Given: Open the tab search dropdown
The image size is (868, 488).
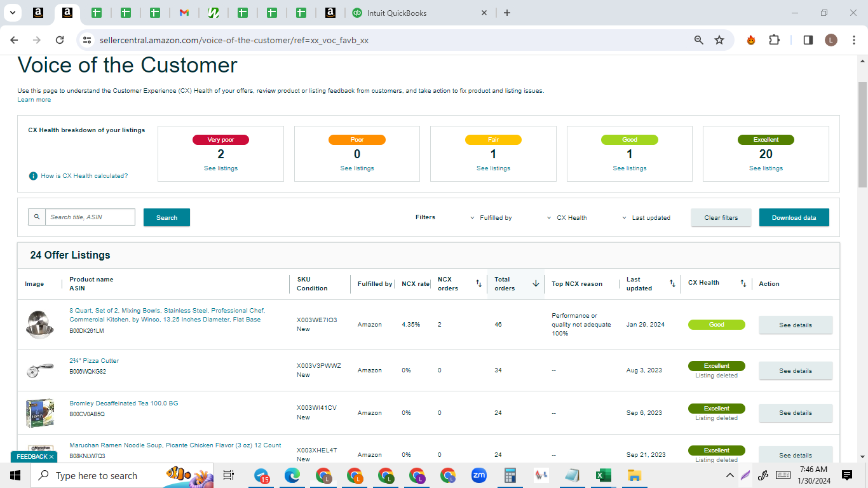Looking at the screenshot, I should tap(12, 13).
